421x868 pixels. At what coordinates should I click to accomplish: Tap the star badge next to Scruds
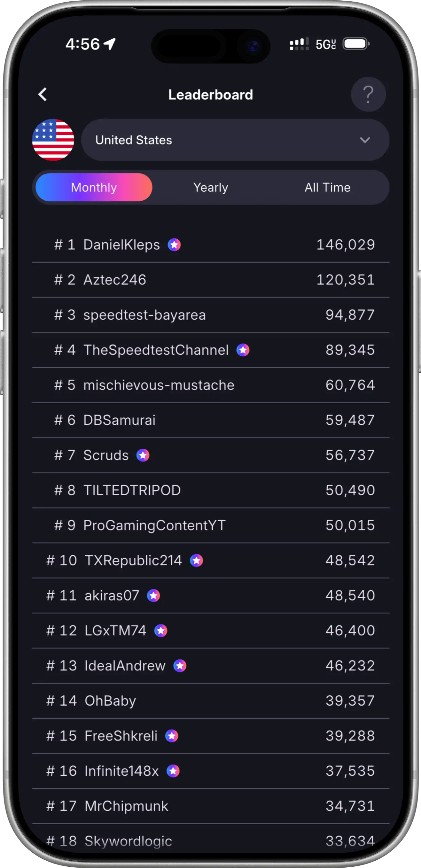(x=143, y=455)
